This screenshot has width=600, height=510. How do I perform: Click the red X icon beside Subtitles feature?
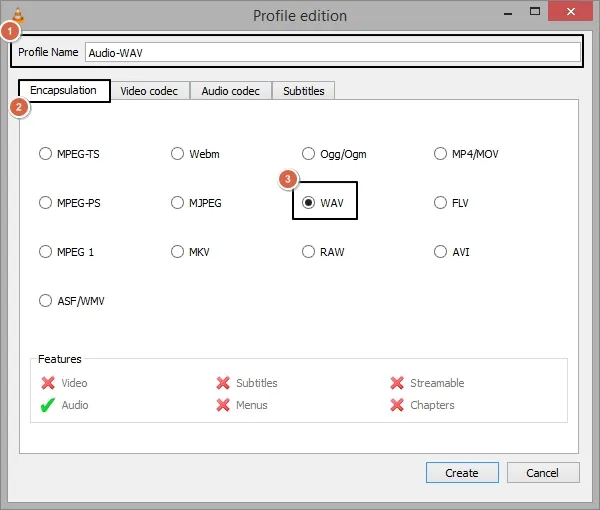(x=223, y=383)
